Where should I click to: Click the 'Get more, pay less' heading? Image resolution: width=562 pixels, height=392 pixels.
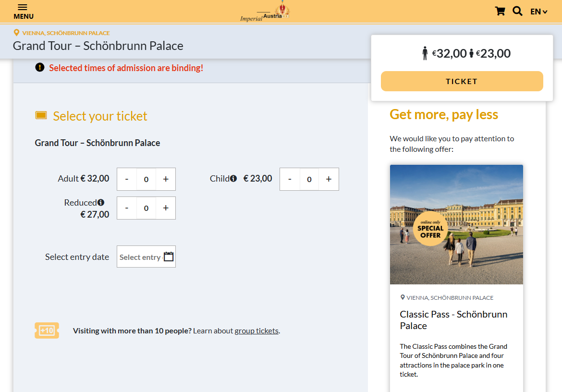click(x=444, y=115)
